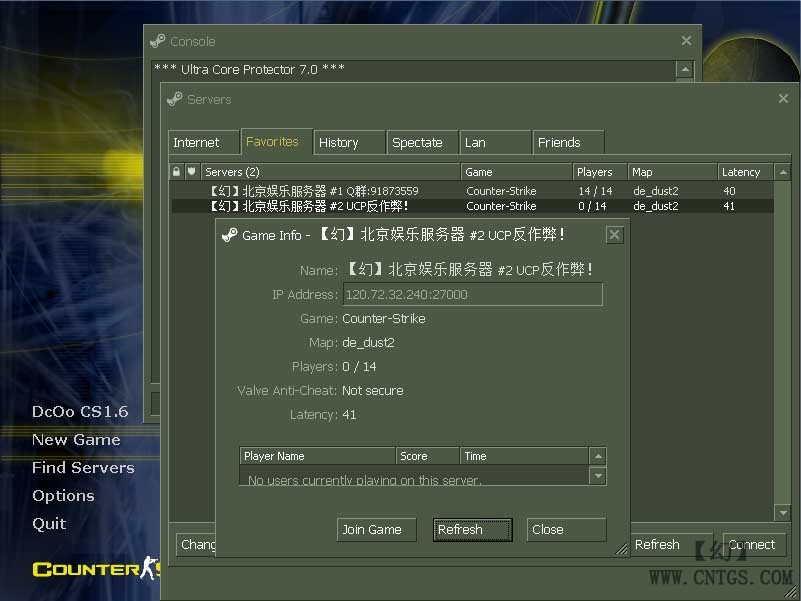
Task: Click the Counter-Strike logo
Action: (x=97, y=569)
